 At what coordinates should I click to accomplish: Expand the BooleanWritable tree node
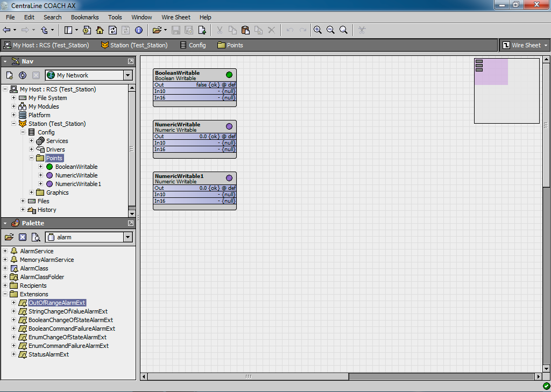pyautogui.click(x=40, y=167)
